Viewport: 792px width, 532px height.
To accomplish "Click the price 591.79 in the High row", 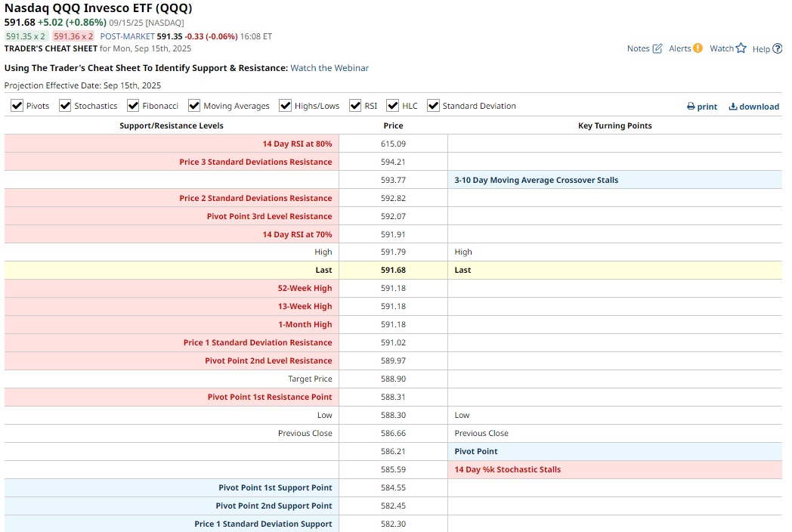I will coord(394,252).
